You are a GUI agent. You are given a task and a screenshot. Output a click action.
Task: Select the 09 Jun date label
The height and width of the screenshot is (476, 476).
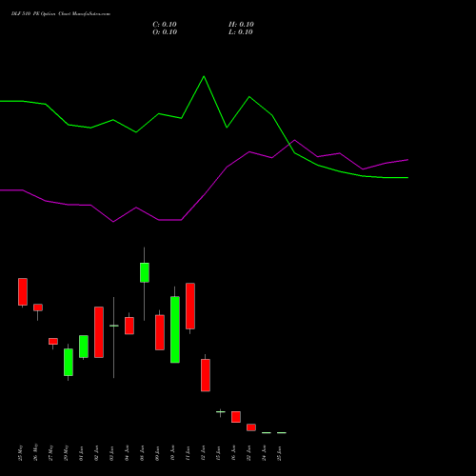pos(158,453)
